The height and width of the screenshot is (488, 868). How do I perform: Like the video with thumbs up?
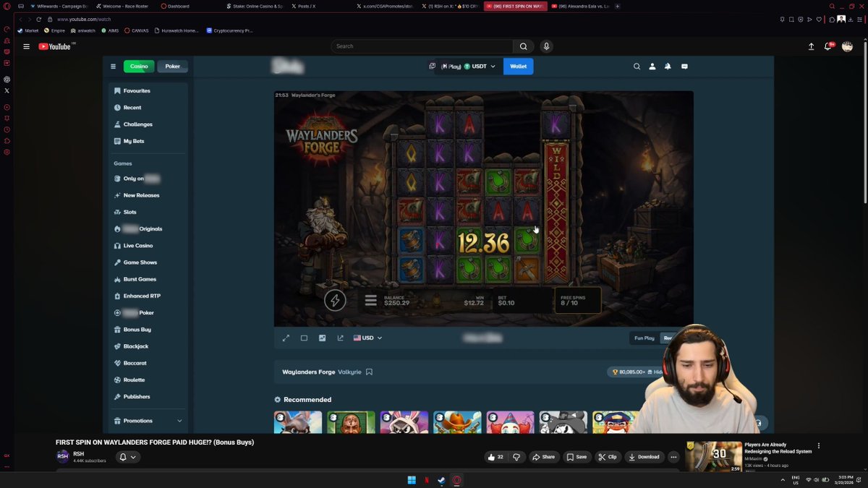(496, 457)
